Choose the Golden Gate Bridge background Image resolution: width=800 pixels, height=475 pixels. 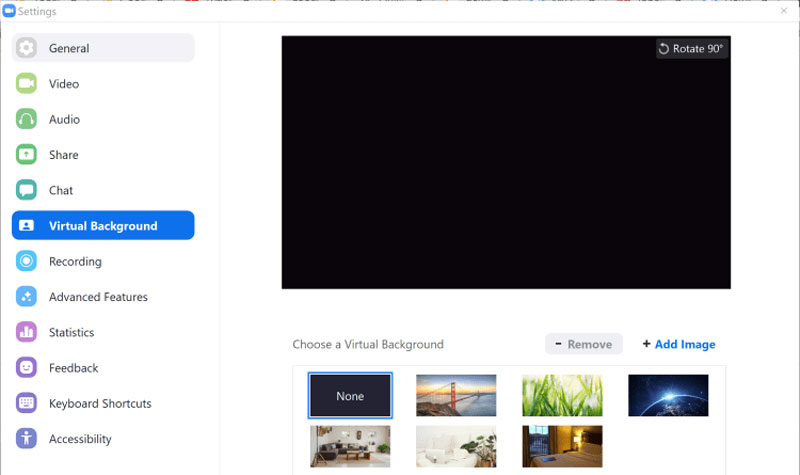[456, 396]
